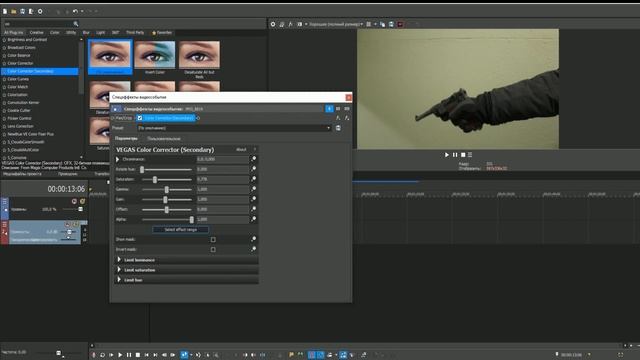Click stop button in bottom transport bar

coord(138,355)
